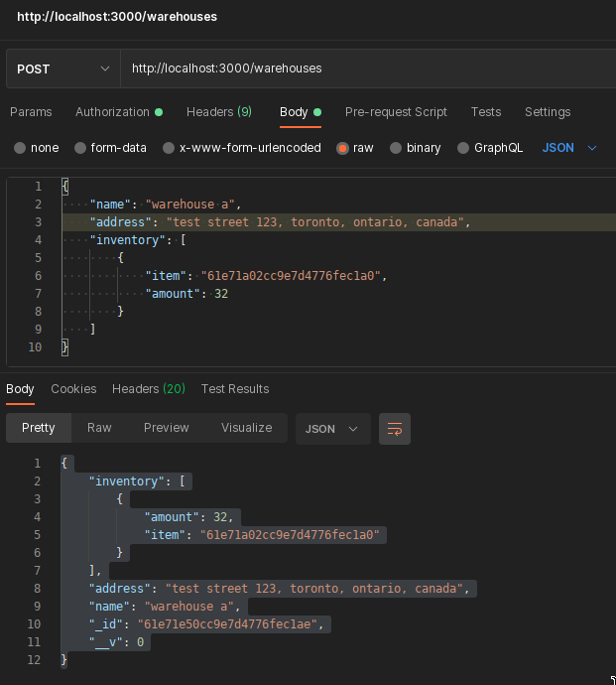Click the request title http://localhost:3000/warehouses
Screen dimensions: 616x685
pyautogui.click(x=117, y=17)
